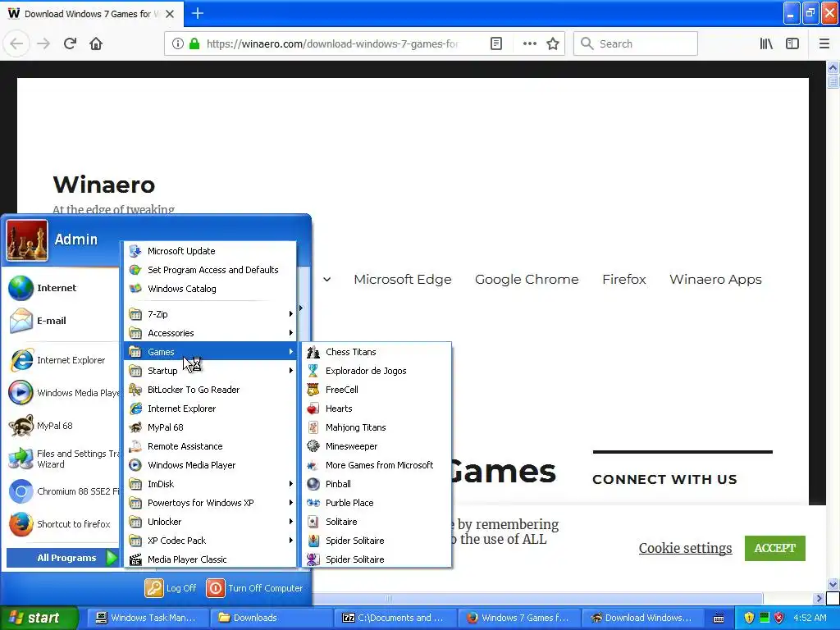Launch Media Player Classic

pyautogui.click(x=210, y=559)
